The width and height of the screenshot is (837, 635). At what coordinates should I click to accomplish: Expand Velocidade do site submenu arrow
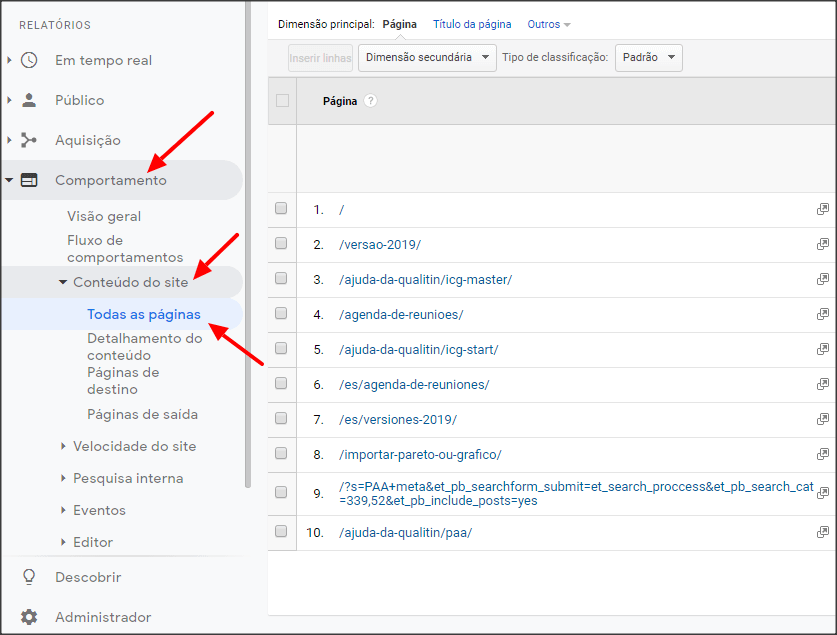[x=63, y=446]
